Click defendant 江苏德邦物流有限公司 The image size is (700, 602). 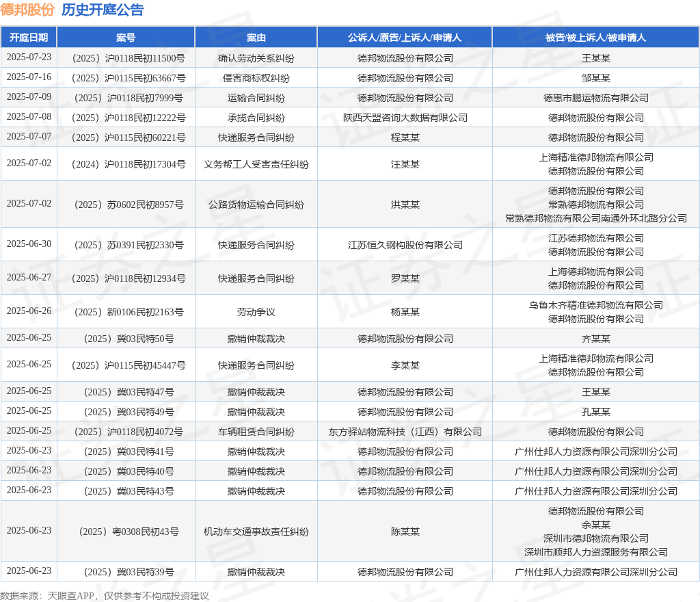(x=596, y=239)
